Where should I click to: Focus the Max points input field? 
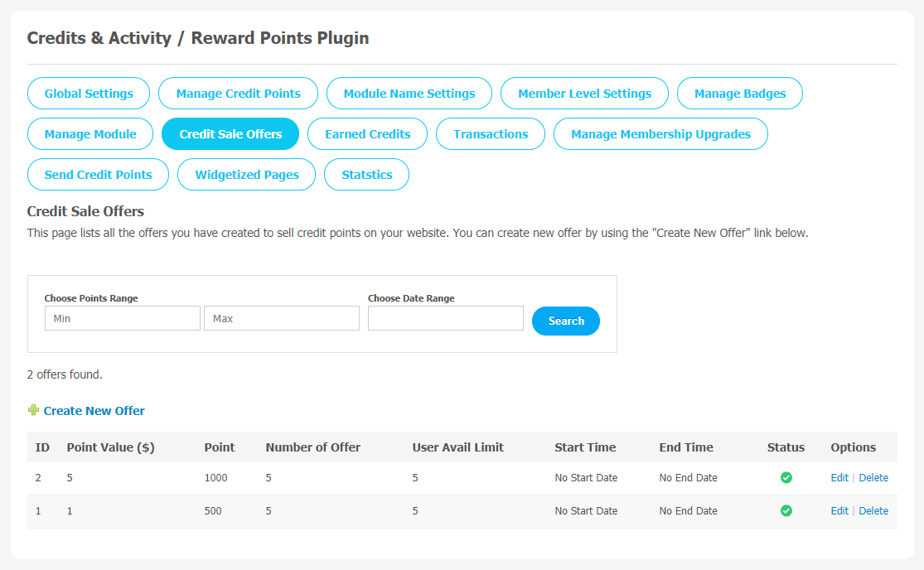click(x=282, y=318)
